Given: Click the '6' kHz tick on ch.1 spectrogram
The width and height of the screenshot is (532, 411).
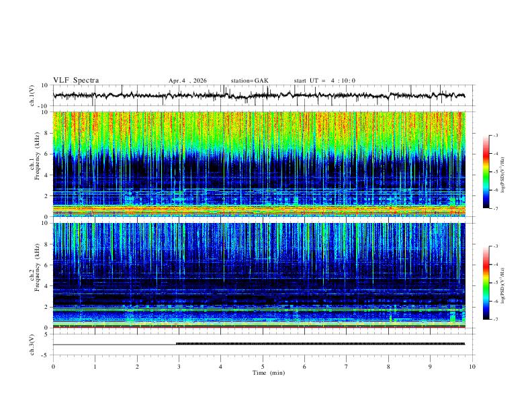Looking at the screenshot, I should tap(46, 154).
